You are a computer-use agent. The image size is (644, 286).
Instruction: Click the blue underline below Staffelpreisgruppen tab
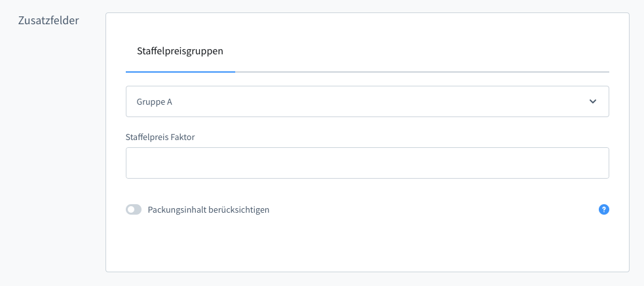click(180, 71)
